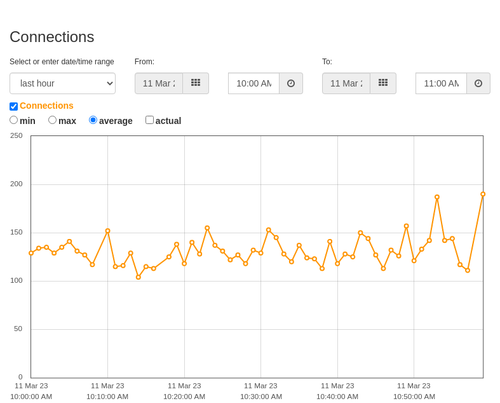
Task: Click the '10:20:00 AM' x-axis label
Action: 184,397
